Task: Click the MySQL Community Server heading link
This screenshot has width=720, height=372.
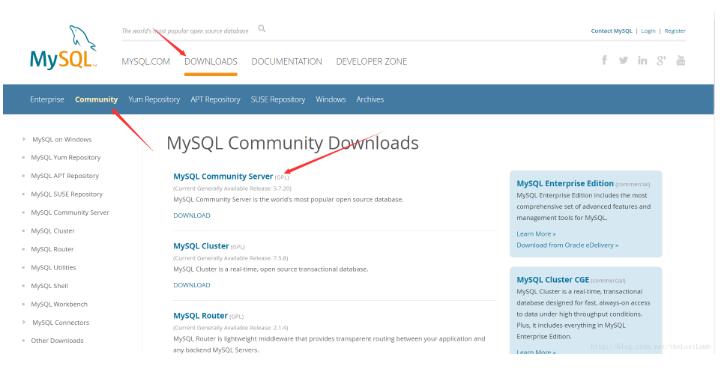Action: pos(223,176)
